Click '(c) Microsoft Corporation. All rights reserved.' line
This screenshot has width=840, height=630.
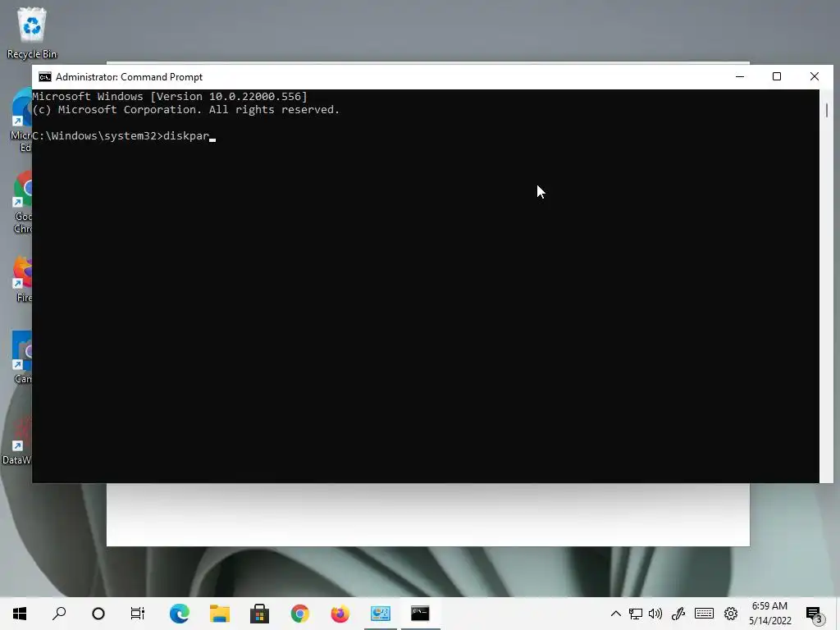(x=186, y=110)
